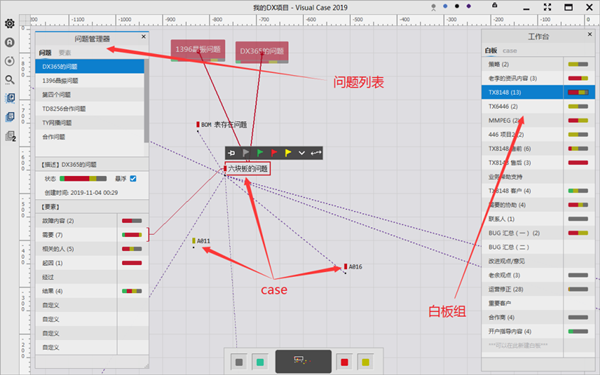Screen dimensions: 600x375
Task: Click the red swatch in bottom toolbar
Action: pos(344,362)
